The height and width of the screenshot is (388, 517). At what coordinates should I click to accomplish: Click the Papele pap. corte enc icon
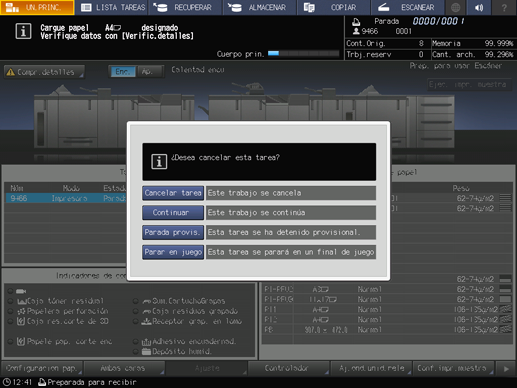click(21, 341)
